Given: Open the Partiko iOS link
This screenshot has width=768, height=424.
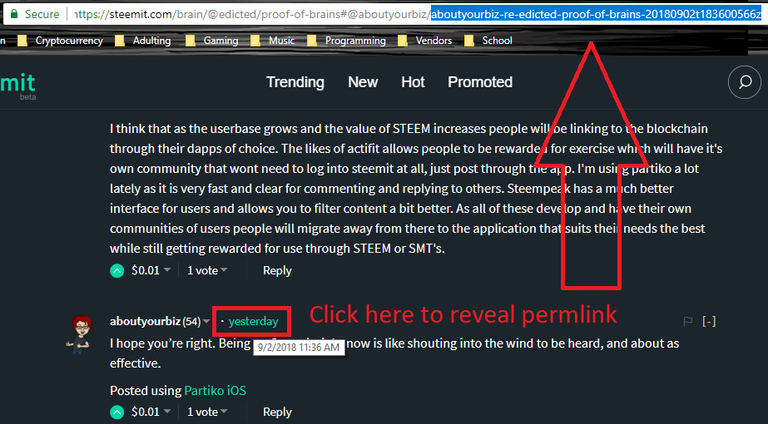Looking at the screenshot, I should point(215,391).
